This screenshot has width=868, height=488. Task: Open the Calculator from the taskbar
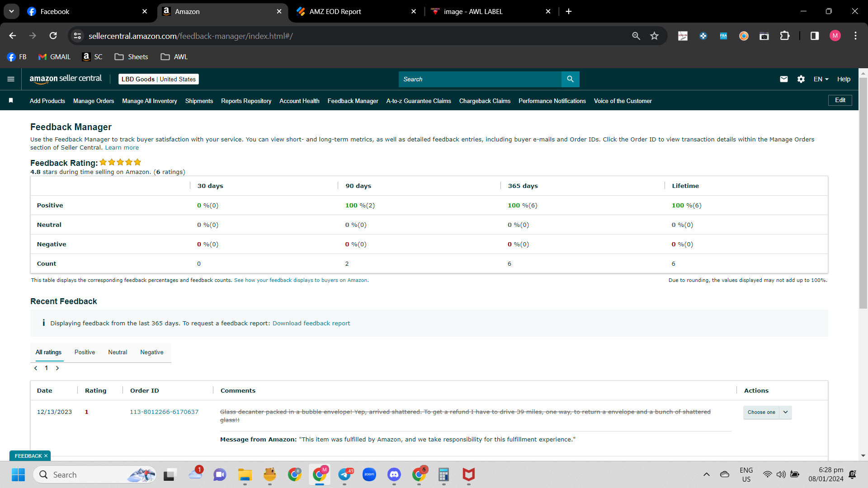[x=443, y=474]
